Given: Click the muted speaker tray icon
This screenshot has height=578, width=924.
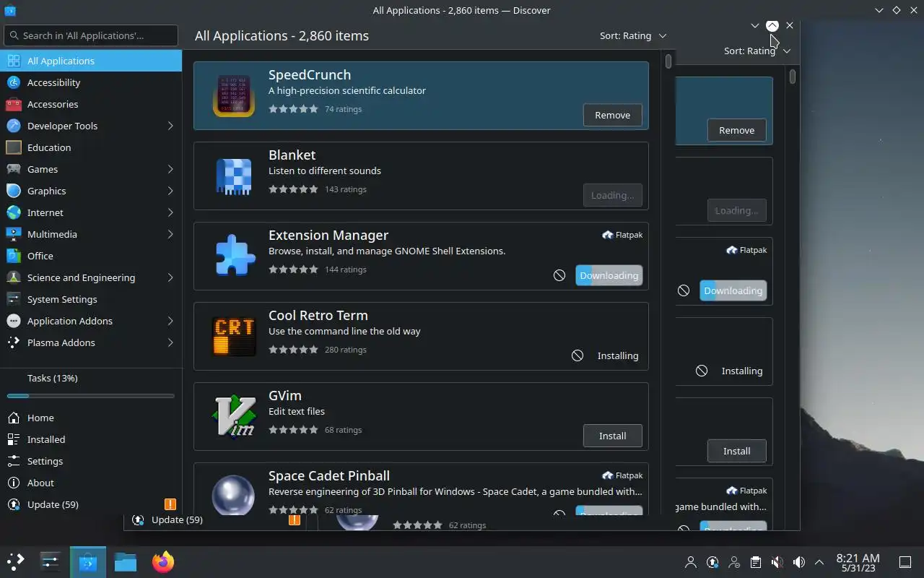Looking at the screenshot, I should click(777, 562).
